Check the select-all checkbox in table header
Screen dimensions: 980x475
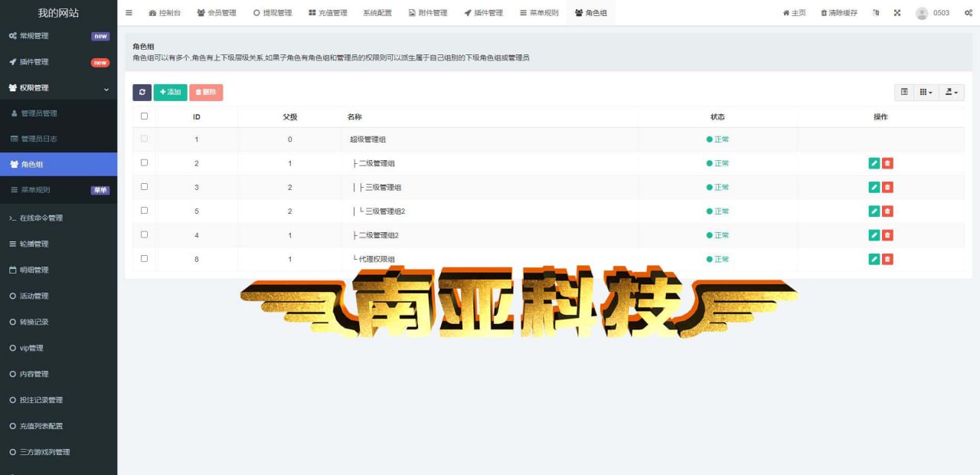tap(144, 116)
